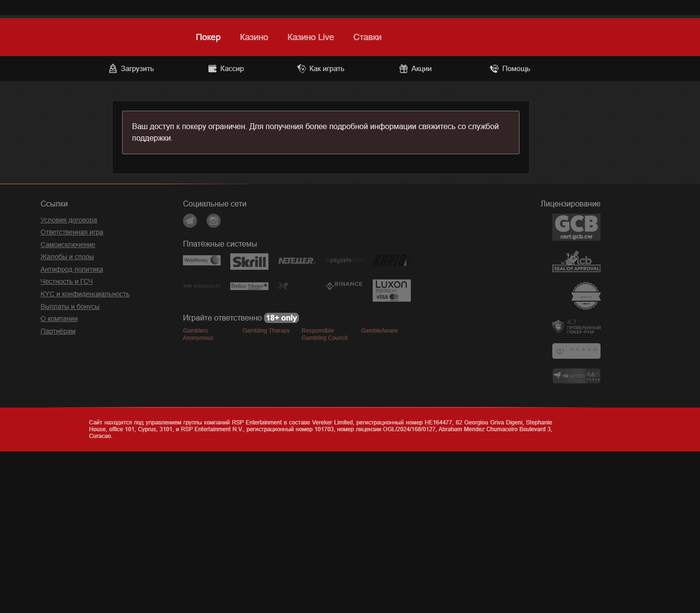Click the paysafecard payment logo
The image size is (700, 613).
click(x=344, y=260)
